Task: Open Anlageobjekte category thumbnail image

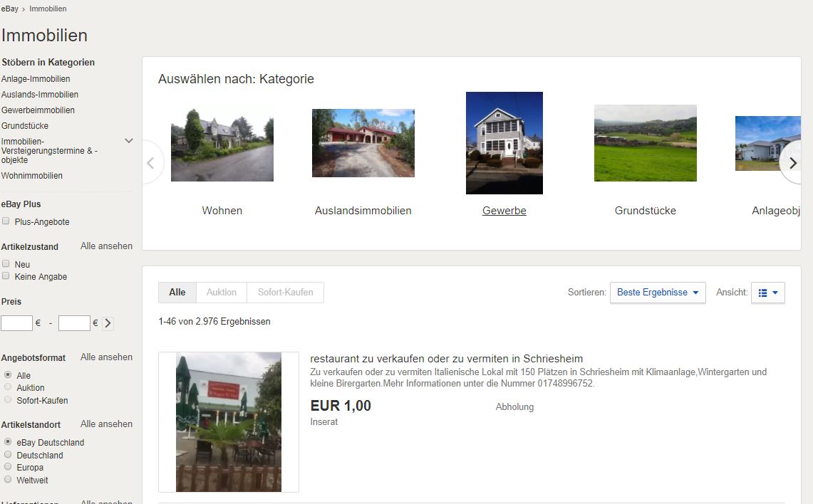Action: pyautogui.click(x=768, y=143)
